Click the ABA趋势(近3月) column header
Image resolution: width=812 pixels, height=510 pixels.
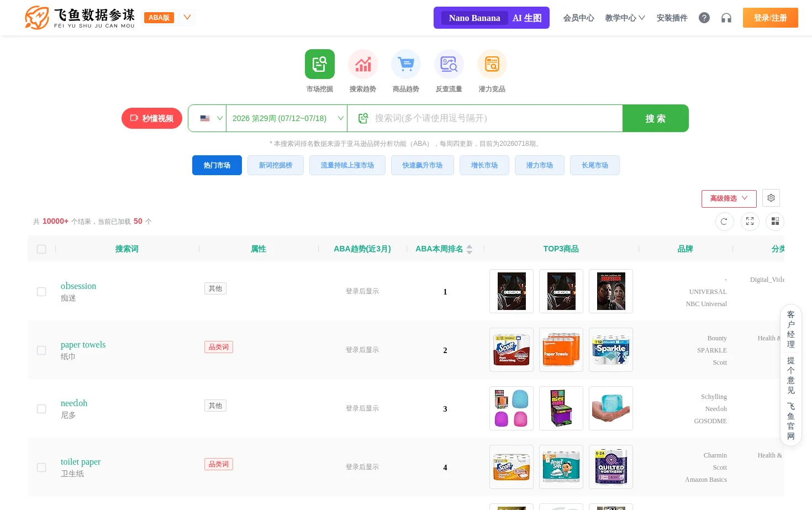[362, 249]
